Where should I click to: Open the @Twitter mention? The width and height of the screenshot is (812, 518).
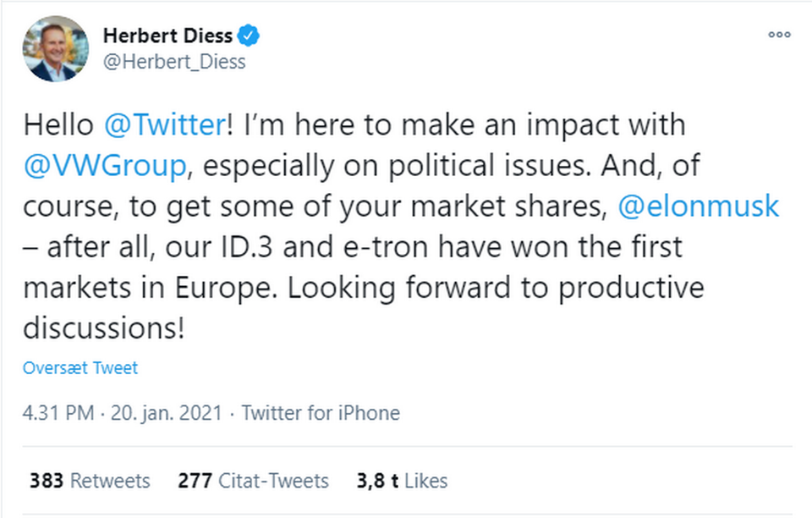(163, 124)
